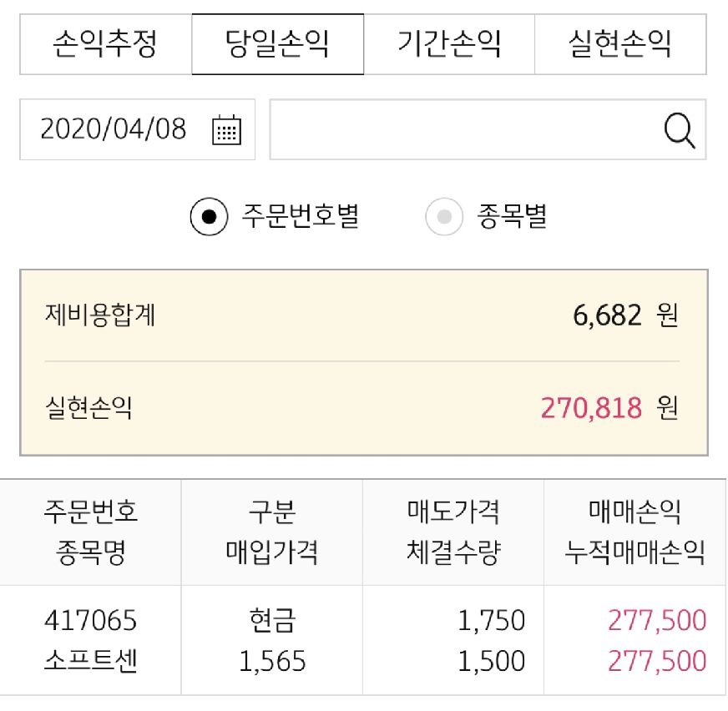
Task: Open the calendar date picker icon
Action: coord(226,129)
